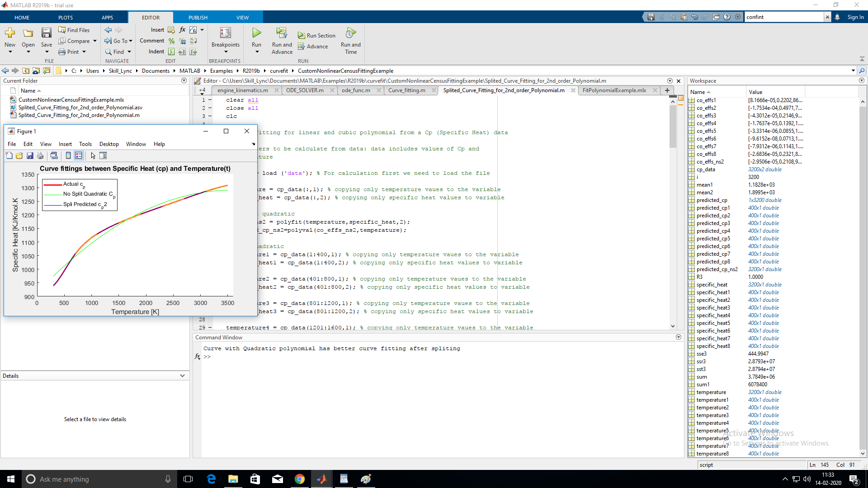Open the Go To dropdown

[120, 41]
